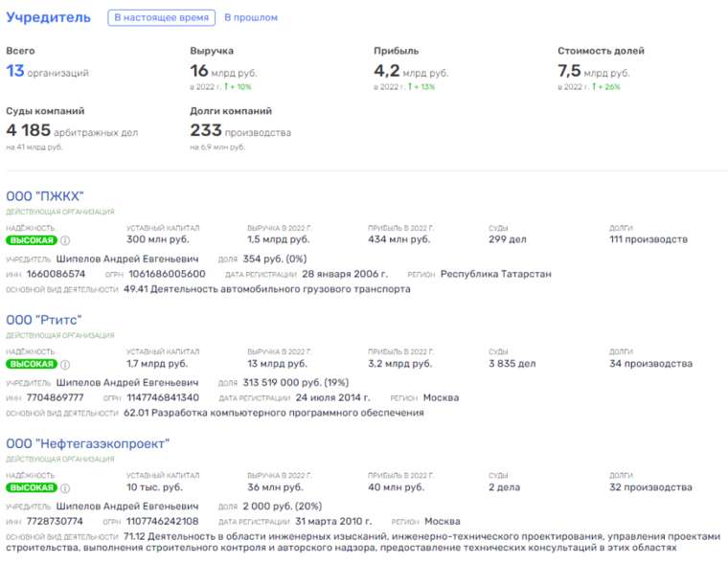Click the profit value '4,2 млрд руб.'
728x563 pixels.
click(411, 71)
